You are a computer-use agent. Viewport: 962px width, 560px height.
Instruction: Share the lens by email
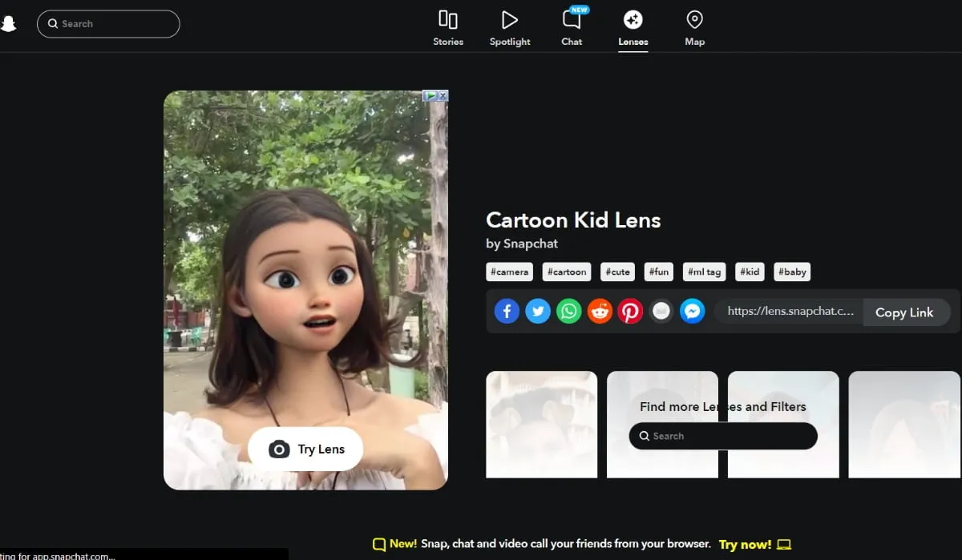tap(661, 311)
